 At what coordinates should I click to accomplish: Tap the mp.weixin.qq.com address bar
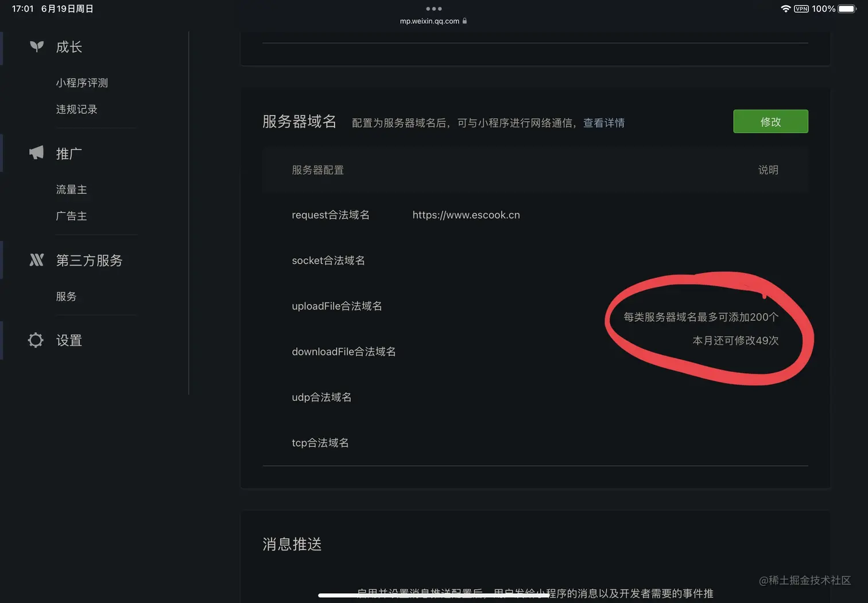(429, 21)
